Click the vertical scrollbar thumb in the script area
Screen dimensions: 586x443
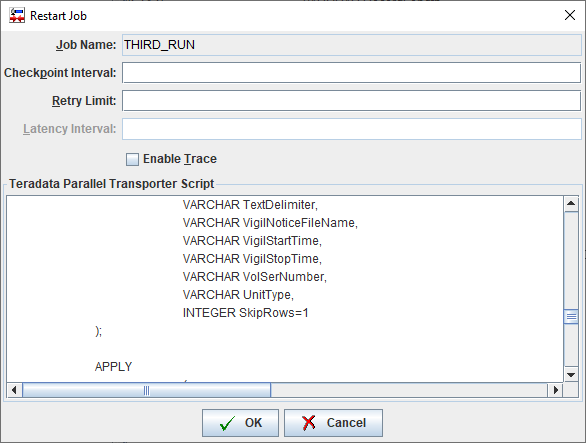571,317
